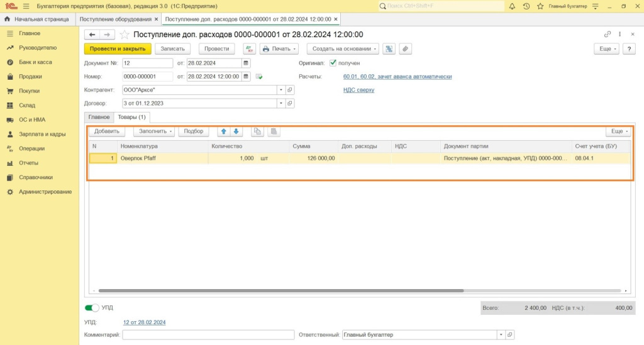Click the copy row icon in table toolbar

pos(257,131)
